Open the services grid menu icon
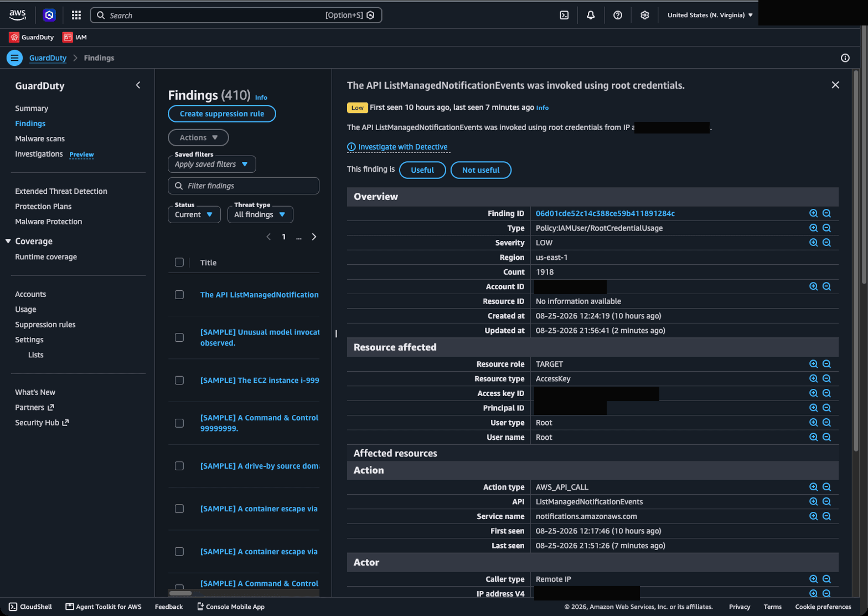The image size is (868, 616). 76,15
